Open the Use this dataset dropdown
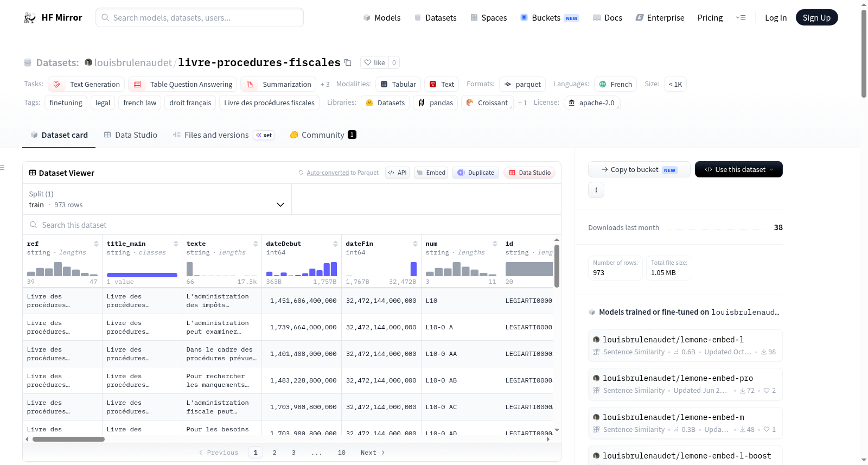This screenshot has width=868, height=465. point(738,169)
